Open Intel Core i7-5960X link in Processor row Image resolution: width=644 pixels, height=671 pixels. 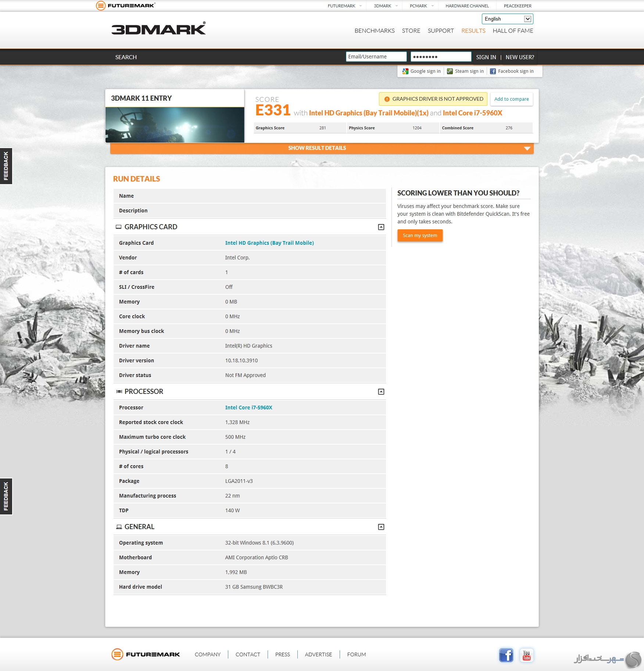[249, 408]
